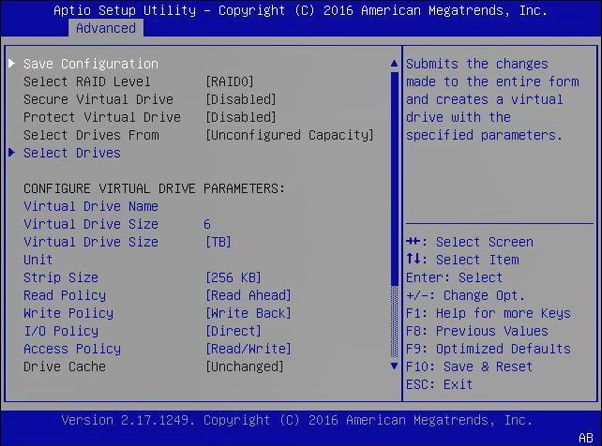
Task: Click the ESC: Exit hint
Action: pyautogui.click(x=439, y=385)
